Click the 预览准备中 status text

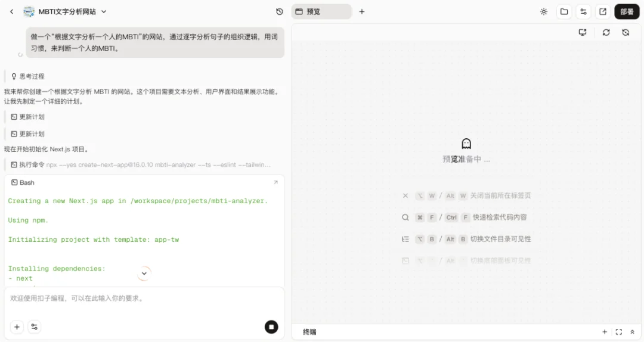466,159
